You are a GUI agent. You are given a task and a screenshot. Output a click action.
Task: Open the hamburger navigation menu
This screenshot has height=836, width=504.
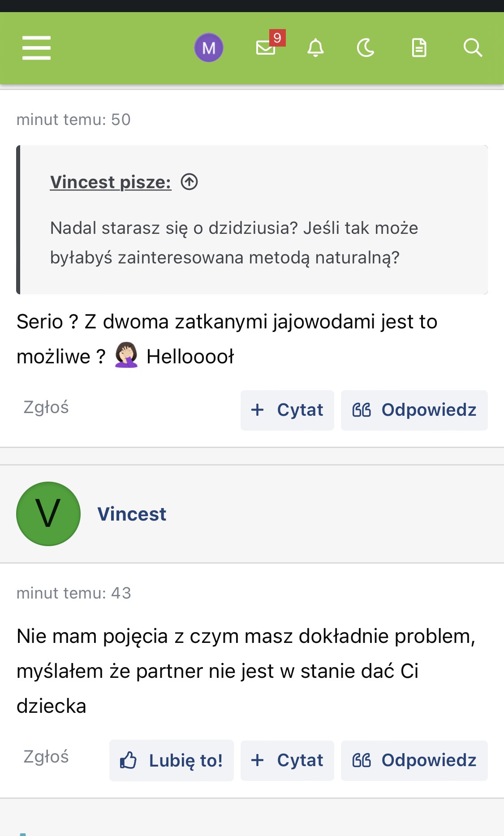click(x=36, y=48)
